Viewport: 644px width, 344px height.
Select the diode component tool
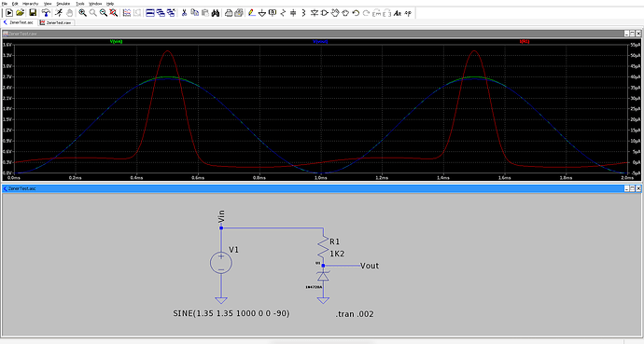pos(315,13)
